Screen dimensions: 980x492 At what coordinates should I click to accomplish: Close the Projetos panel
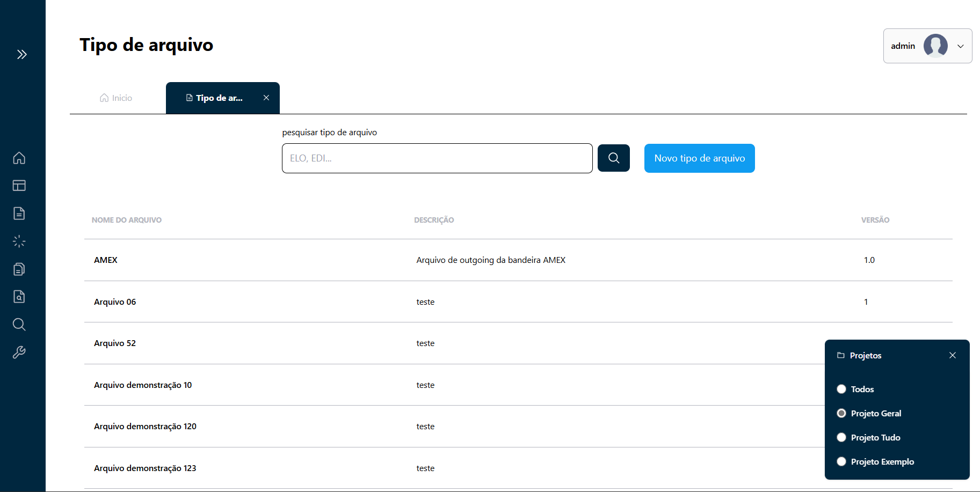point(953,355)
